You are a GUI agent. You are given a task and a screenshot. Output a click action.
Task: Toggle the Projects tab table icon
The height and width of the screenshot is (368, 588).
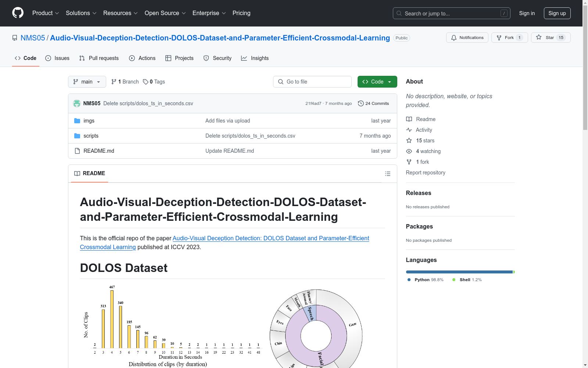(168, 58)
